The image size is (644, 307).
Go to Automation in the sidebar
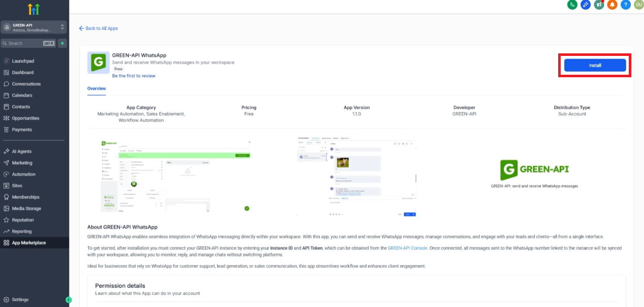23,174
